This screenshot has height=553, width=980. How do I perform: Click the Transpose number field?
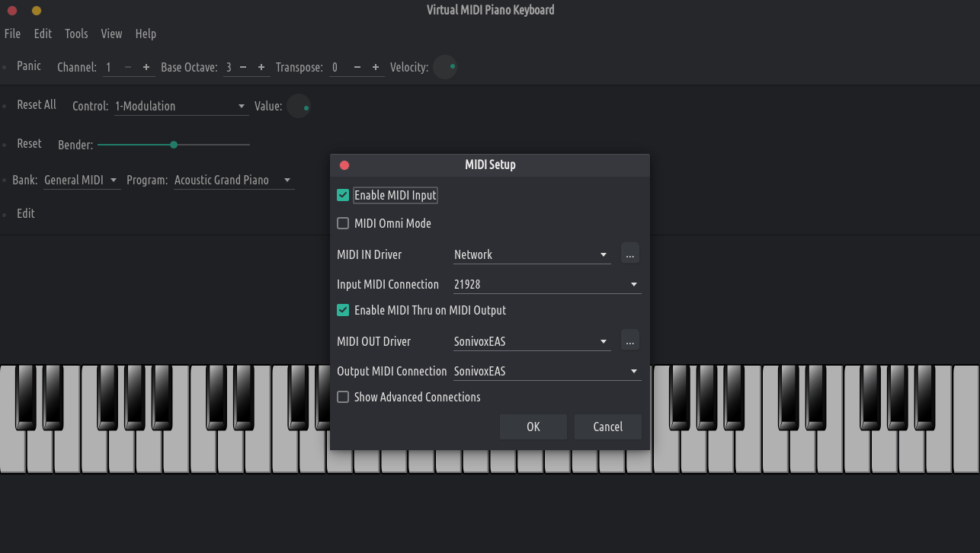pyautogui.click(x=340, y=67)
